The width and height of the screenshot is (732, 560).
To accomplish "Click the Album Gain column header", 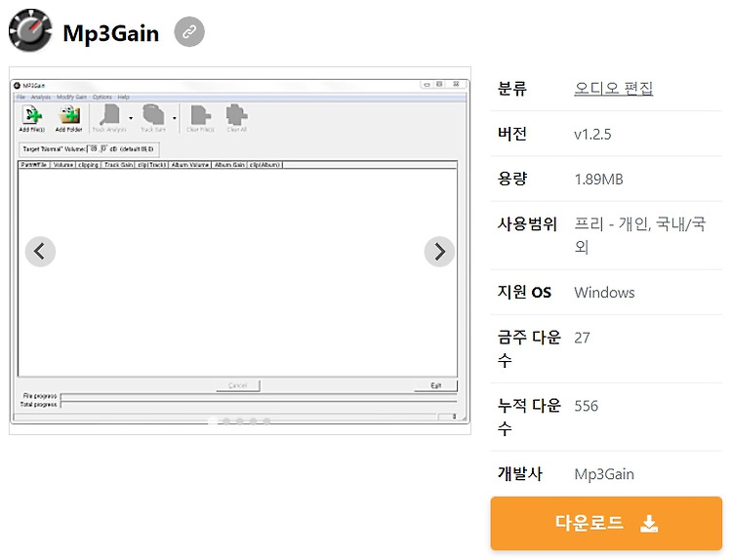I will pos(229,165).
